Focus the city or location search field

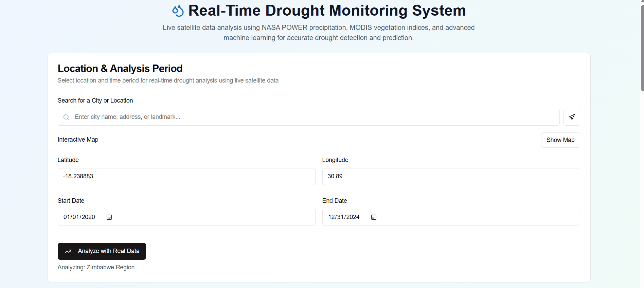(x=309, y=117)
